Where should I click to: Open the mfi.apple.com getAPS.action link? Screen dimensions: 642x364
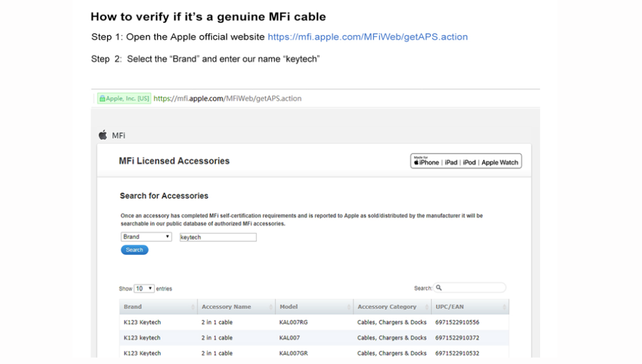coord(368,37)
